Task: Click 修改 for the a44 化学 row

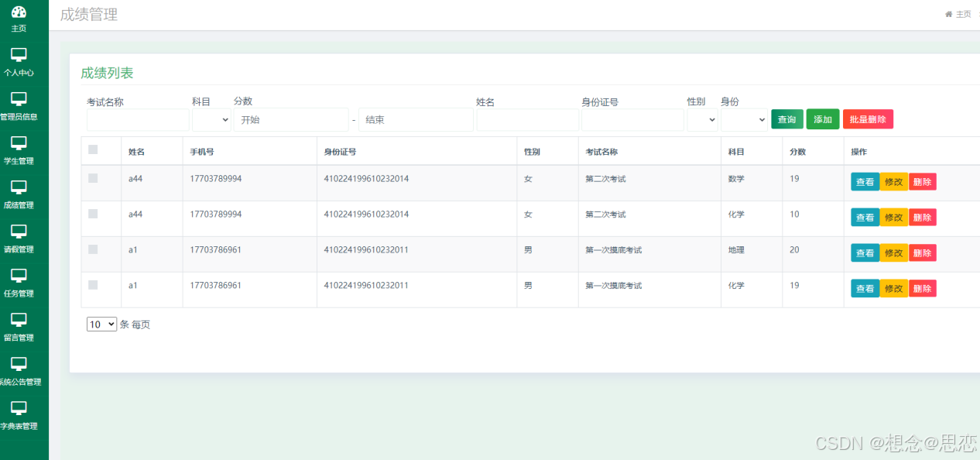Action: tap(894, 218)
